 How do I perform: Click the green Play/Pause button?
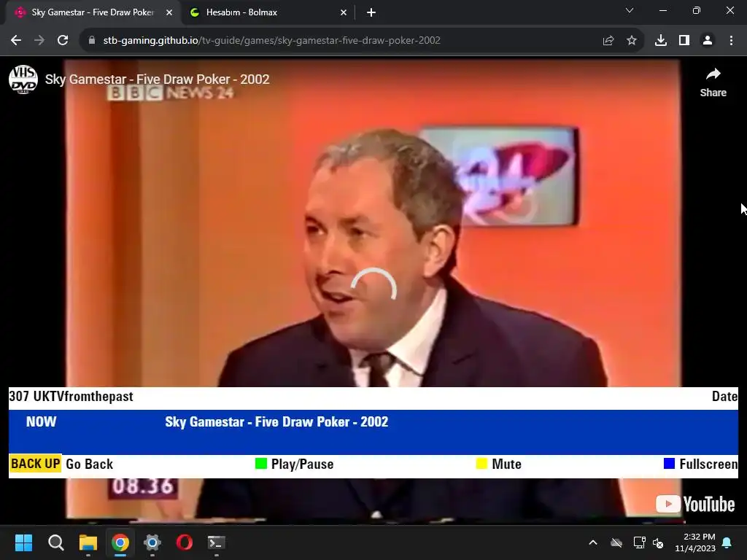(295, 464)
